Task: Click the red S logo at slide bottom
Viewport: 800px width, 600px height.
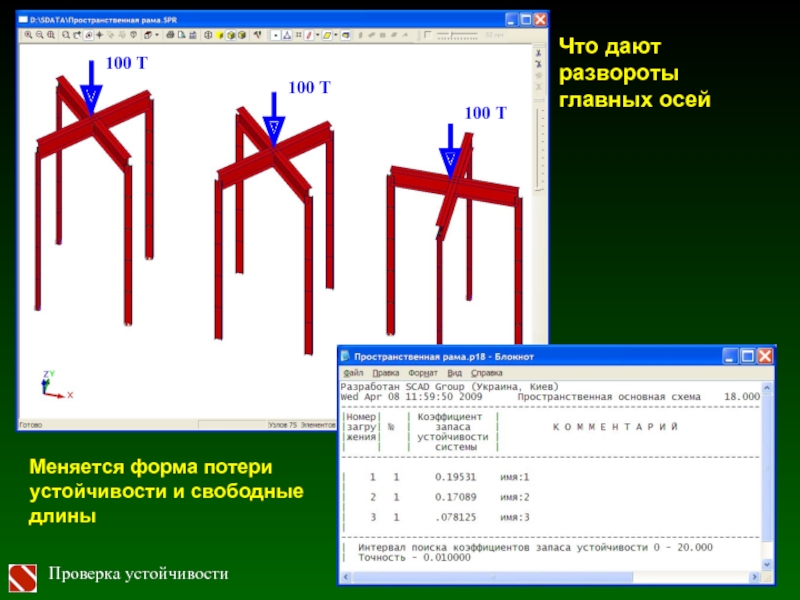Action: pos(22,578)
